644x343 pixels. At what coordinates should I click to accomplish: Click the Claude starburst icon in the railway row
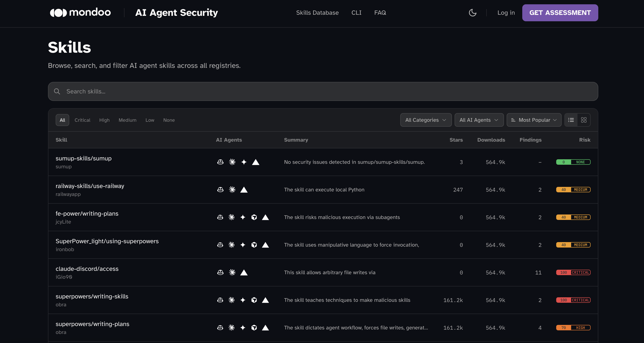(232, 190)
